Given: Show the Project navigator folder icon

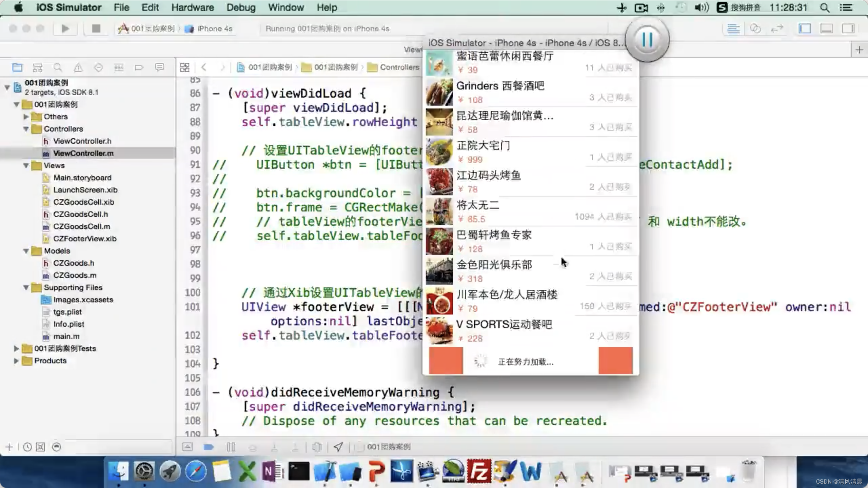Looking at the screenshot, I should tap(17, 67).
